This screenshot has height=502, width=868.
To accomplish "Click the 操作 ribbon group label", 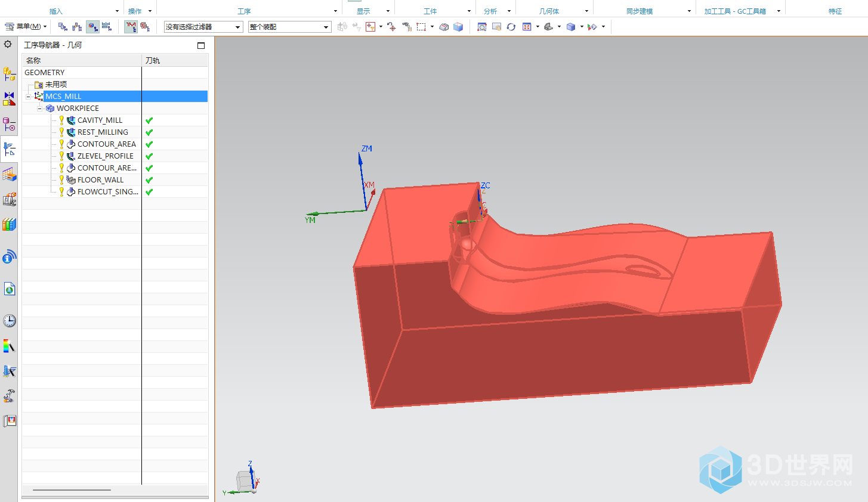I will [x=135, y=11].
